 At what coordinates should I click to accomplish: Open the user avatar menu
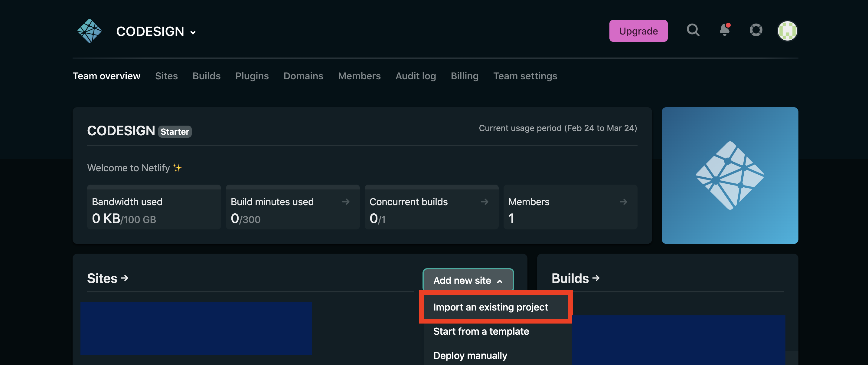787,31
